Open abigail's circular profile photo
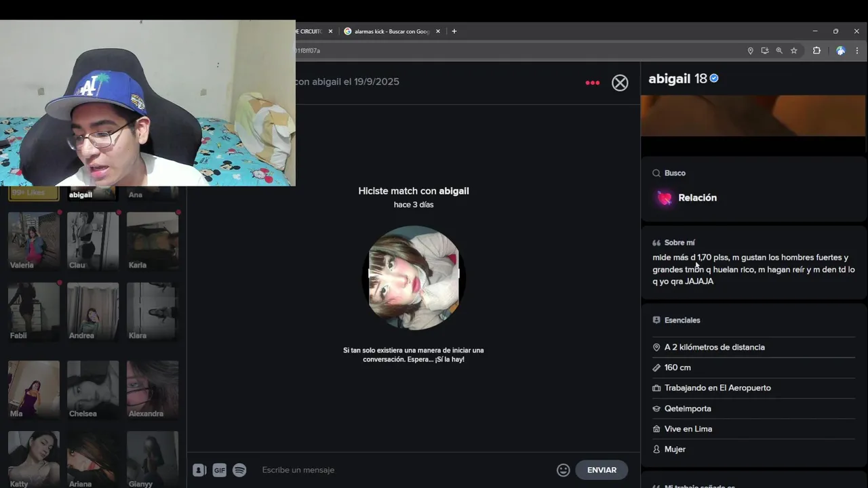 tap(413, 278)
